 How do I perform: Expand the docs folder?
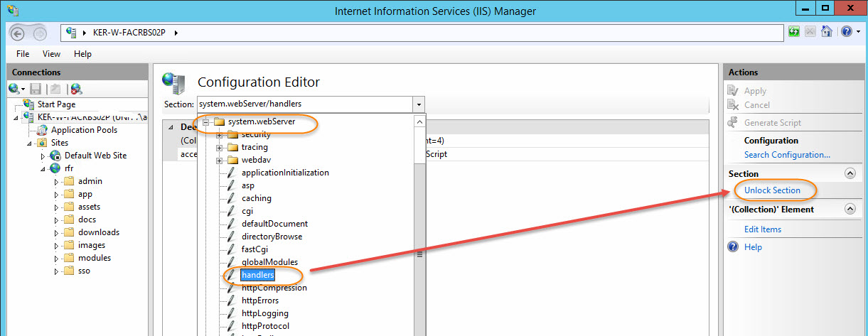point(57,220)
